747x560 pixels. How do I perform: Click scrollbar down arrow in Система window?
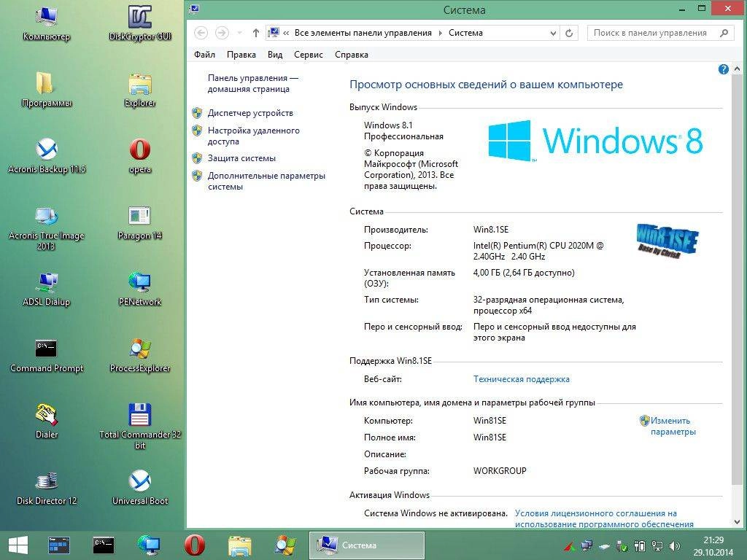(737, 522)
